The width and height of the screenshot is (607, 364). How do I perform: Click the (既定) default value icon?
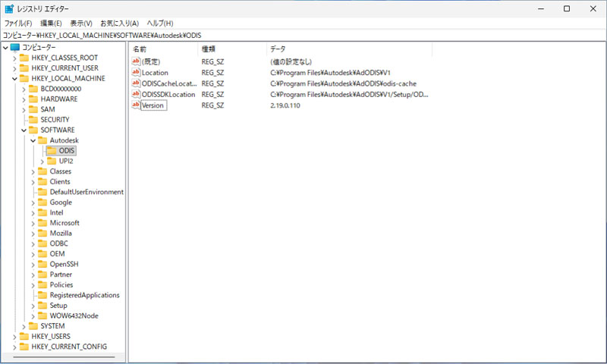pyautogui.click(x=136, y=61)
